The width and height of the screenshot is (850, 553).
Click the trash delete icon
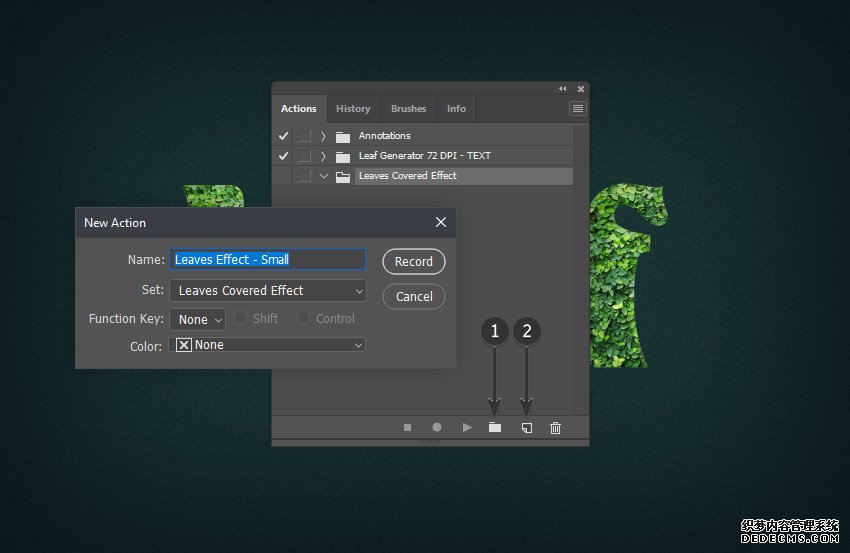pyautogui.click(x=555, y=428)
